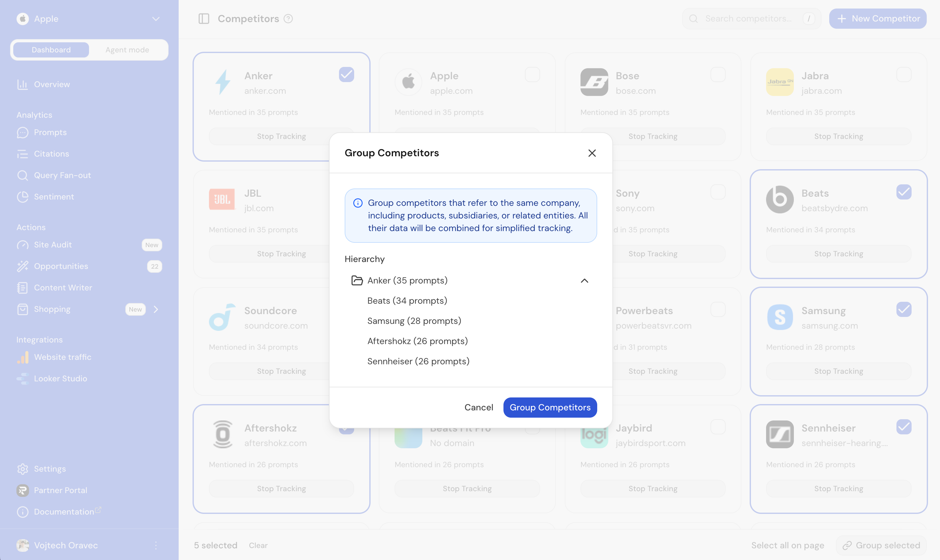
Task: Close the Group Competitors dialog
Action: [592, 153]
